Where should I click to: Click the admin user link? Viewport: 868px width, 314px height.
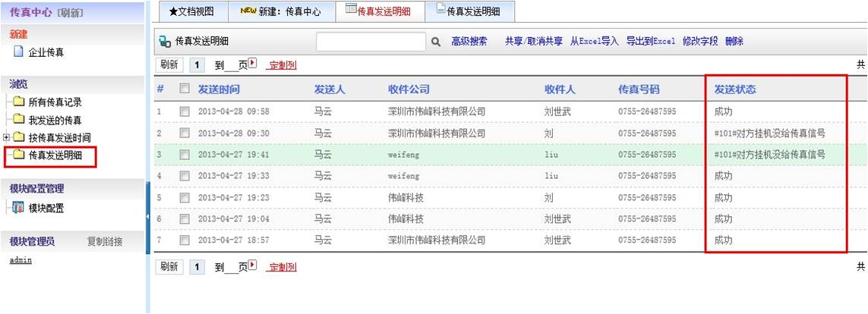(x=21, y=260)
